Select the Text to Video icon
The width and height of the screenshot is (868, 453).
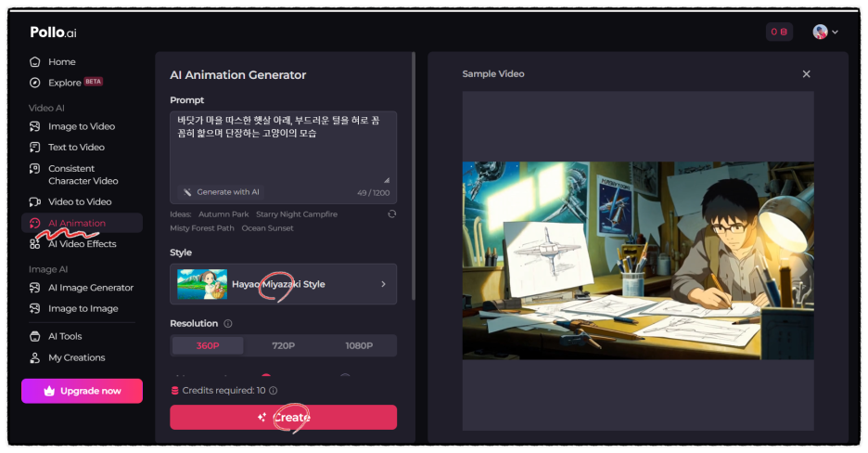35,148
